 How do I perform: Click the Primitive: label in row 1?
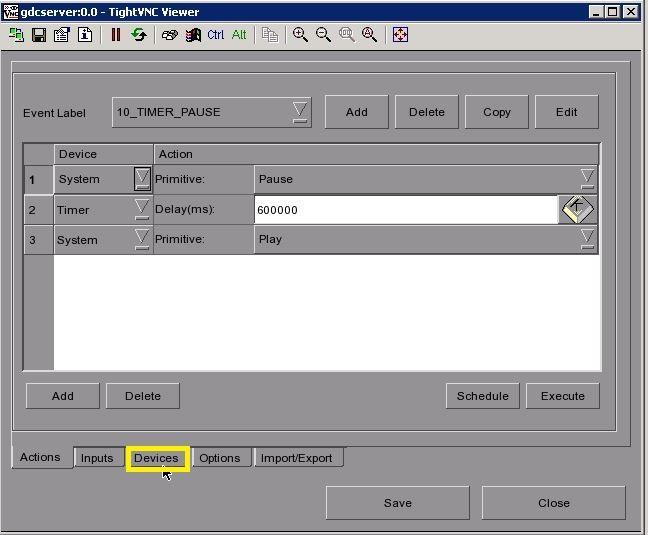coord(180,179)
